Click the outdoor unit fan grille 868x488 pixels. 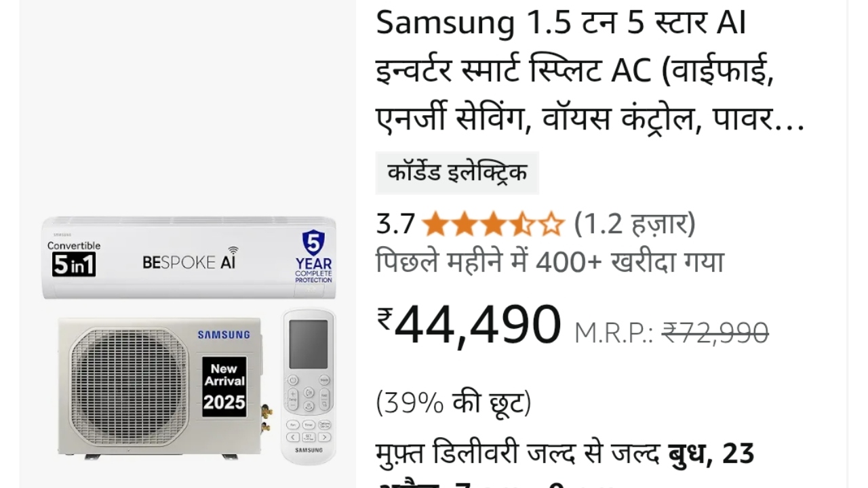[129, 386]
